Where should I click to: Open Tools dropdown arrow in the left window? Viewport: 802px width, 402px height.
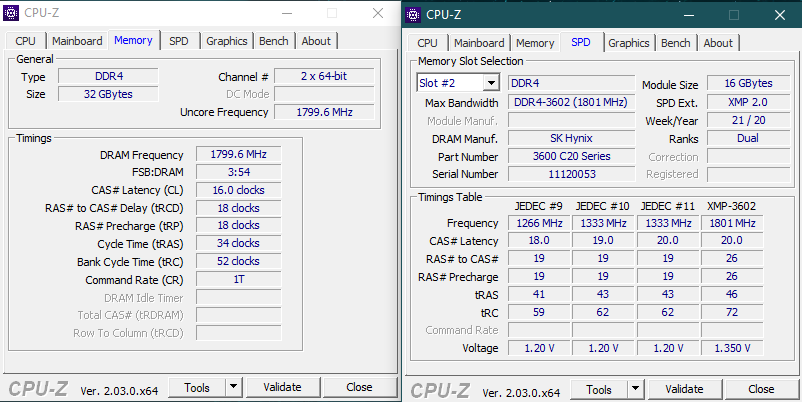pos(233,387)
